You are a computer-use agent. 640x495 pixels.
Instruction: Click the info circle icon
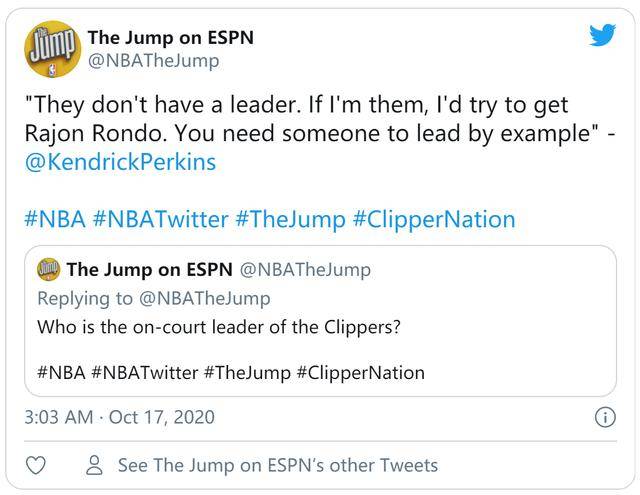click(x=605, y=417)
